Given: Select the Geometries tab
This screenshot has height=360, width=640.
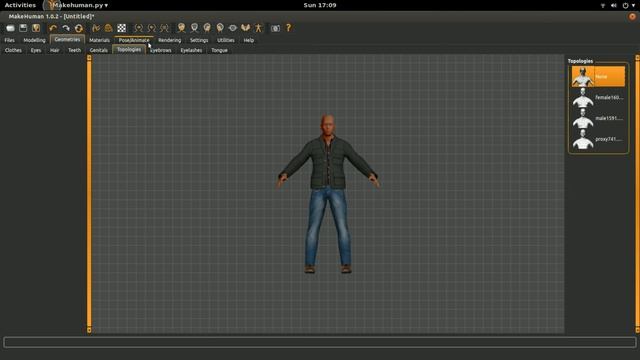Looking at the screenshot, I should point(67,40).
